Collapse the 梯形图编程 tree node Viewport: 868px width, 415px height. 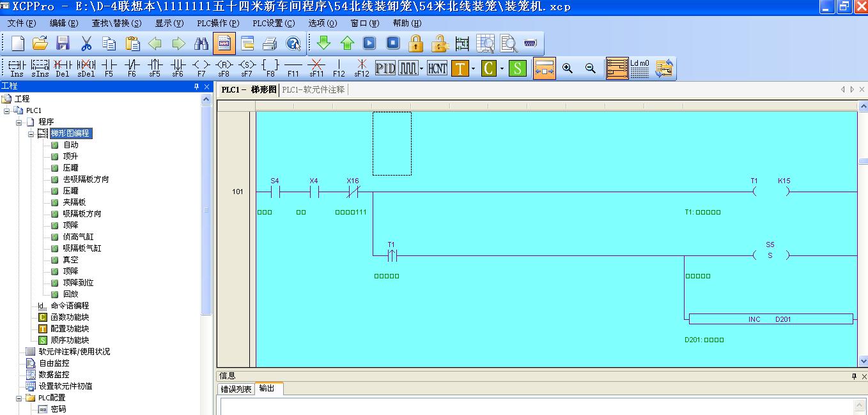coord(31,133)
